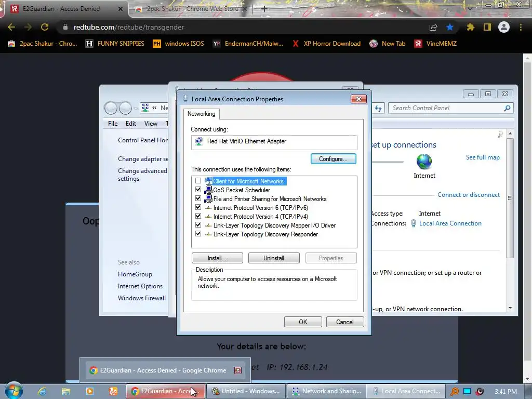Focus the Search Control Panel box
This screenshot has height=399, width=532.
click(446, 108)
